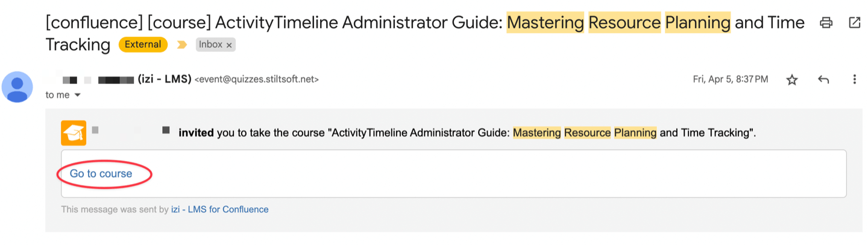Open the more options menu
Screen dimensions: 868x245
tap(854, 80)
